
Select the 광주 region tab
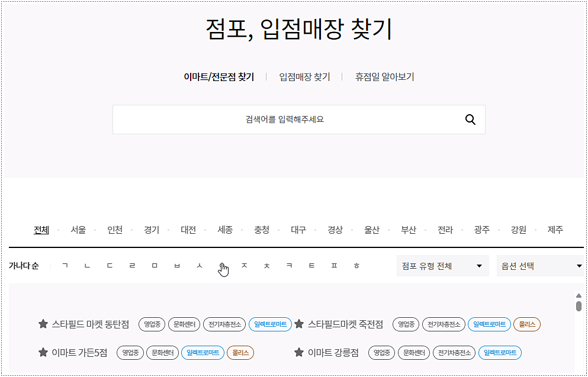[482, 230]
